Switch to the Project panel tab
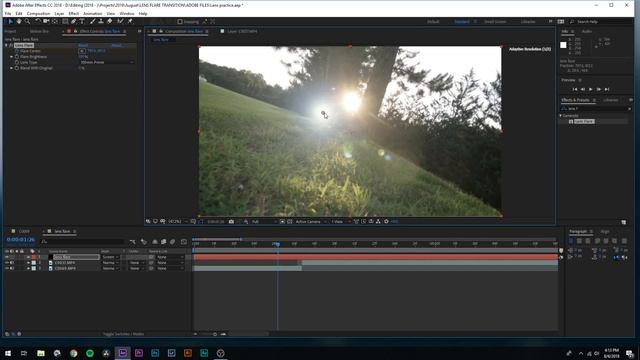Viewport: 640px width, 360px height. click(x=11, y=31)
